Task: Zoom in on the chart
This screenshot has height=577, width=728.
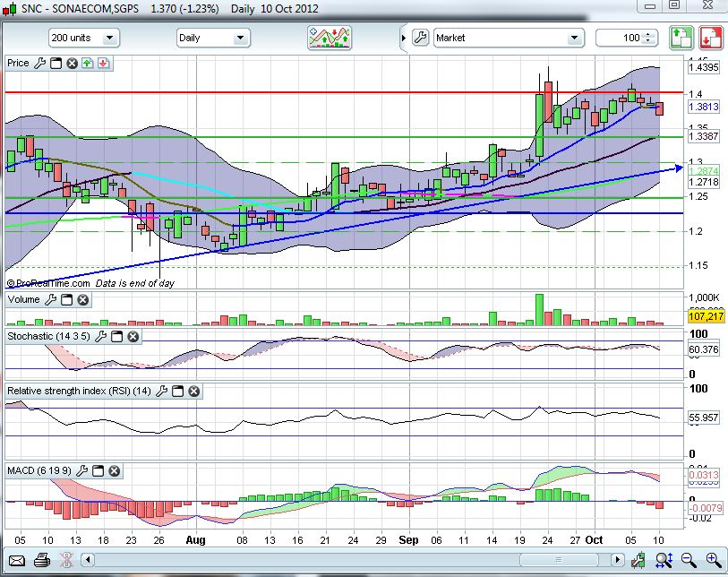Action: (714, 560)
